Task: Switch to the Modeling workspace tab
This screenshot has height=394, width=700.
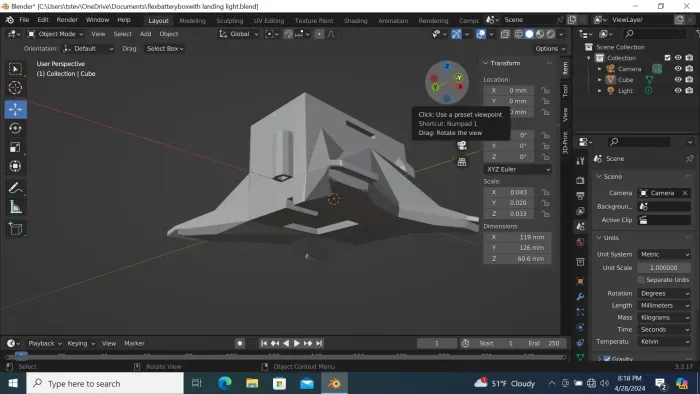Action: 192,21
